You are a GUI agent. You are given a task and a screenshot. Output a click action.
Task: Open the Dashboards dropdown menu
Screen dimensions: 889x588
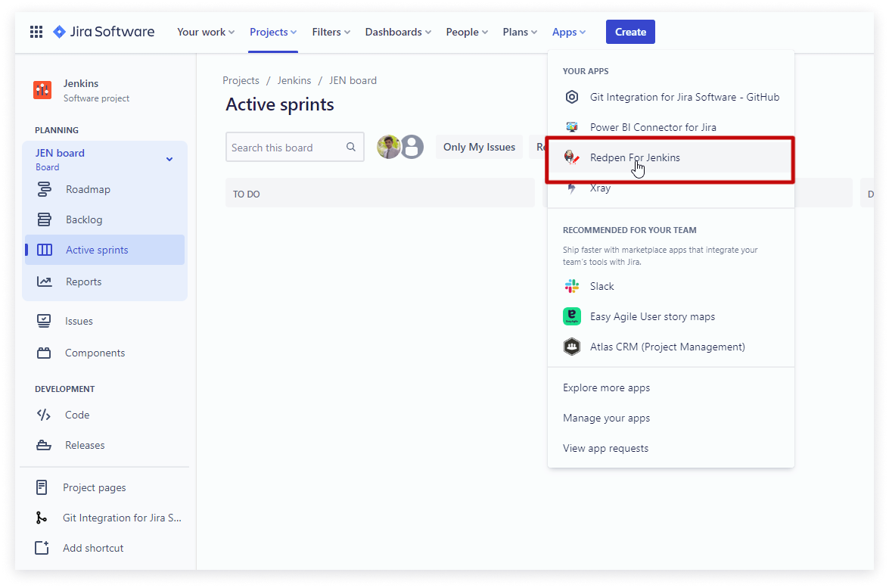click(x=398, y=33)
